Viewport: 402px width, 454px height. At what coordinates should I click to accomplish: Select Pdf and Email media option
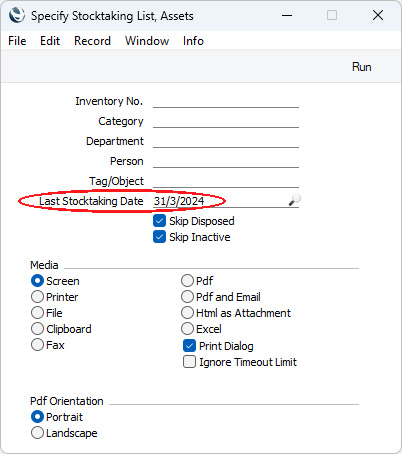[x=187, y=297]
